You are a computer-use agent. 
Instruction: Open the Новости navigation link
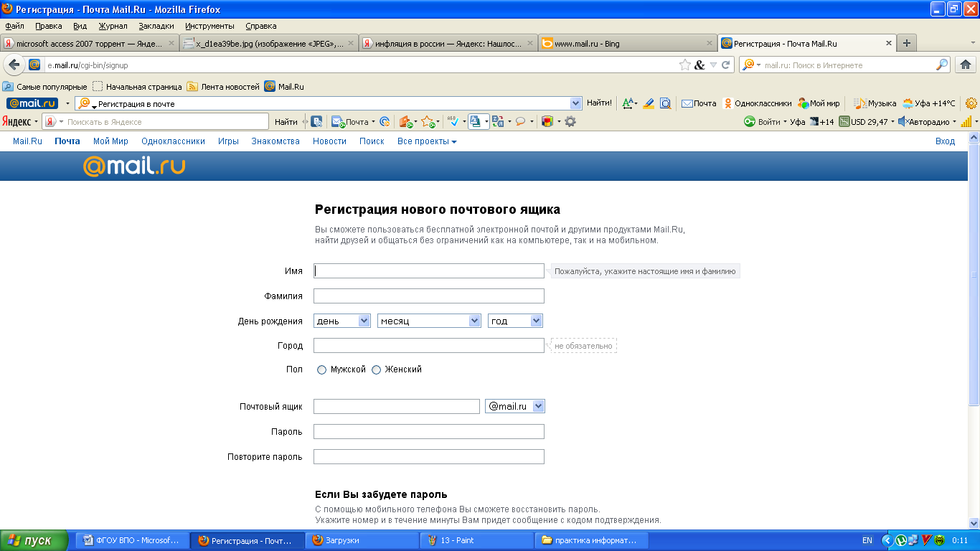[329, 141]
